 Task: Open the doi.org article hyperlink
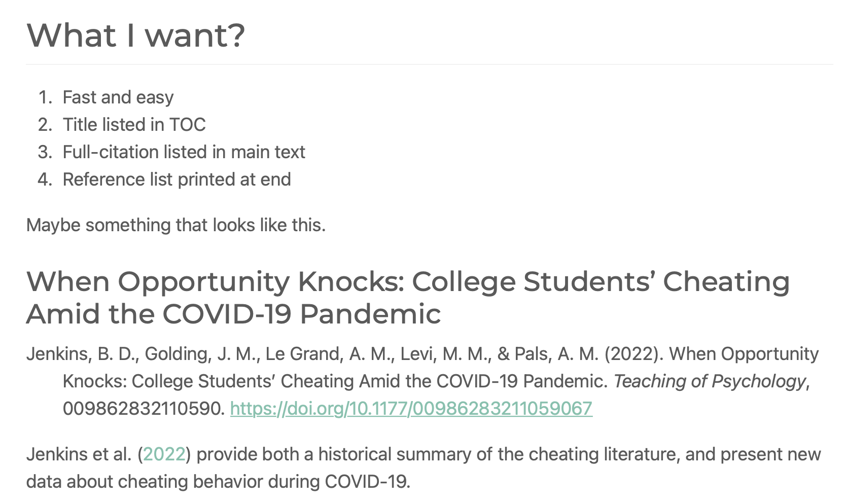coord(411,409)
